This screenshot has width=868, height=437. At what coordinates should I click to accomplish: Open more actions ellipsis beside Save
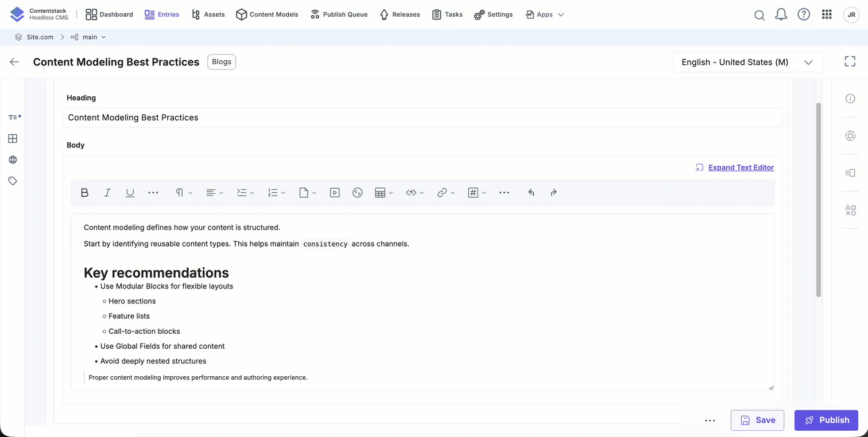tap(710, 420)
